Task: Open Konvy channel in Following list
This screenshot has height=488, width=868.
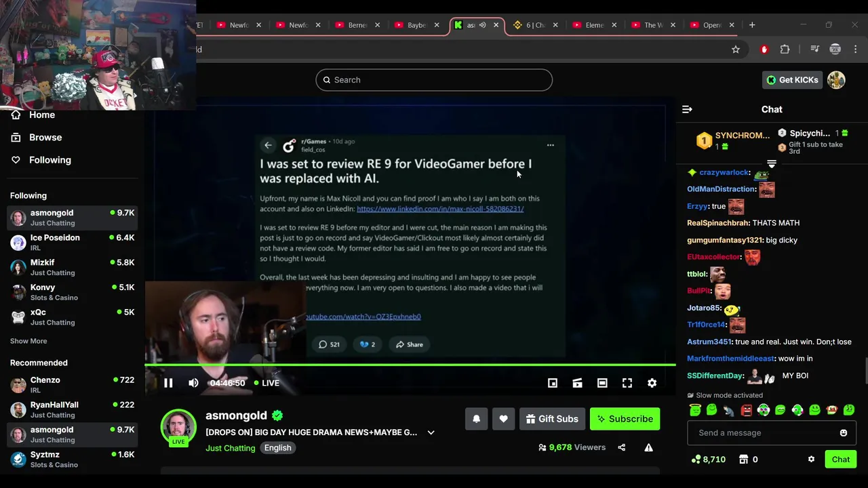Action: pos(72,292)
